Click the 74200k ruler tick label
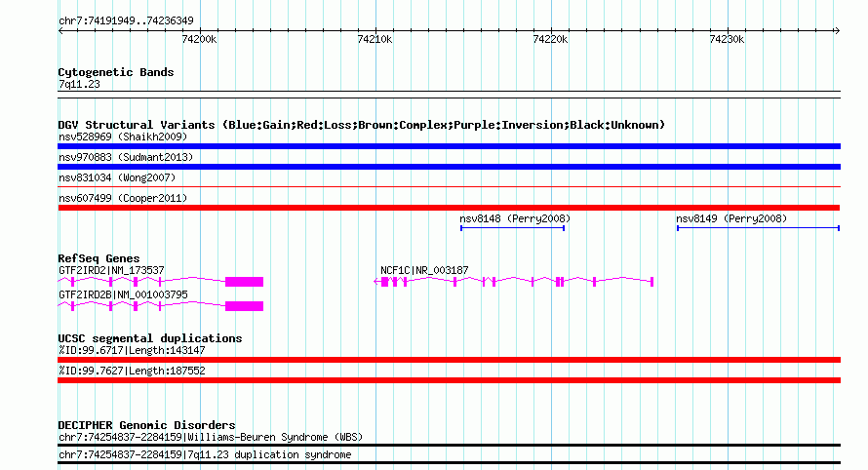Image resolution: width=868 pixels, height=470 pixels. pos(199,40)
